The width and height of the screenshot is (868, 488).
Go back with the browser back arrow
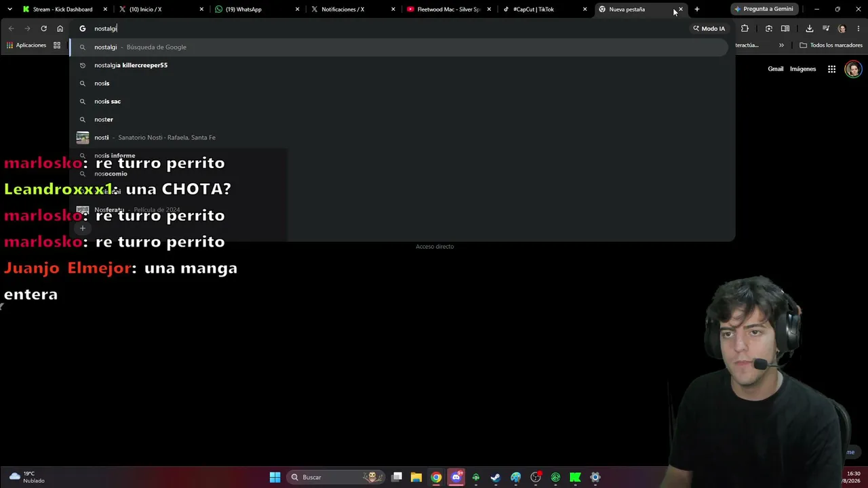pos(11,28)
